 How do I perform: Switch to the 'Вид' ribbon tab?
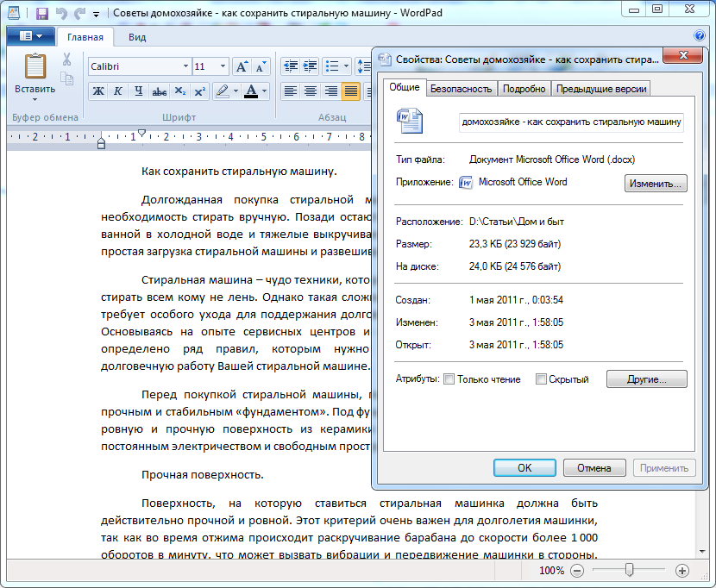[137, 37]
